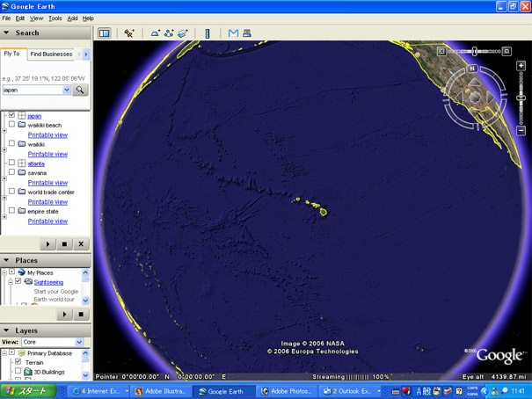Clear search results with X button
Screen dimensions: 532x399
pyautogui.click(x=81, y=243)
